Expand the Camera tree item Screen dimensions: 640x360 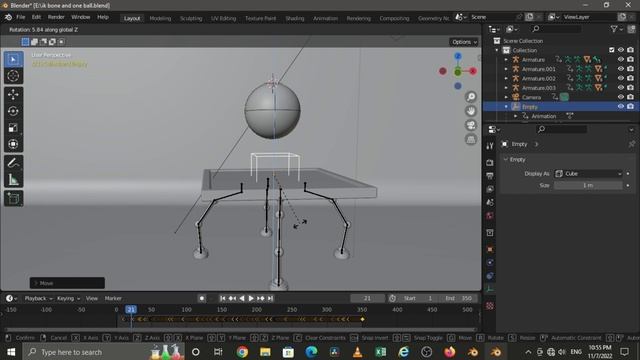[506, 97]
